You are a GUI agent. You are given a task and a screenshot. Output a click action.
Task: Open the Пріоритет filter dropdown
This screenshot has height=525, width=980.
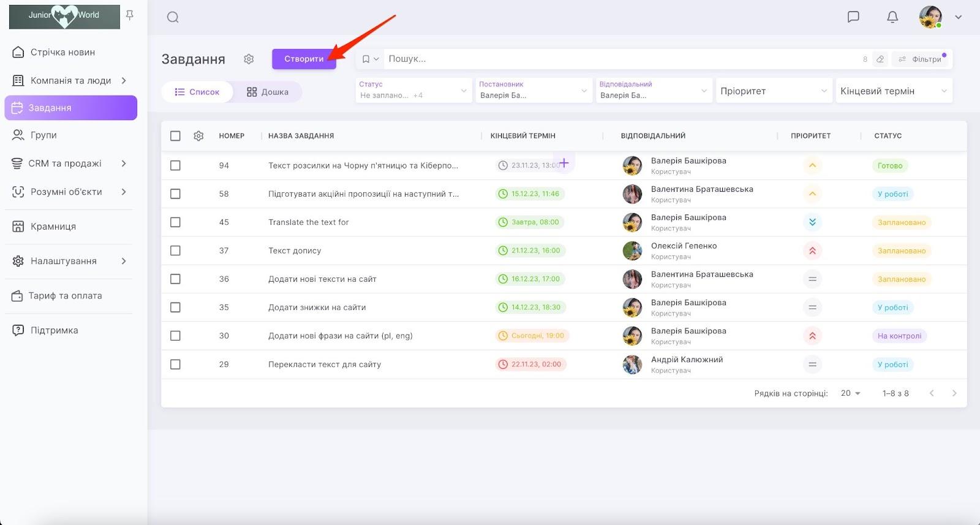click(774, 91)
